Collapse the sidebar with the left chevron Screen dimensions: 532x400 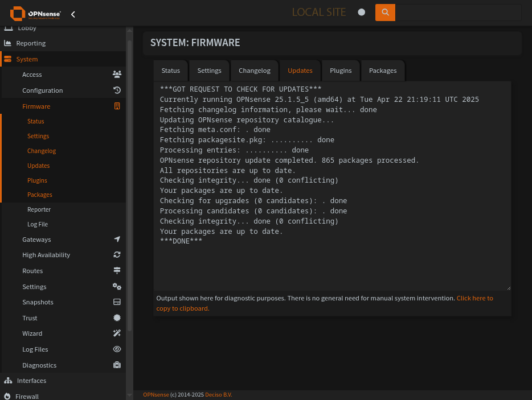coord(73,14)
